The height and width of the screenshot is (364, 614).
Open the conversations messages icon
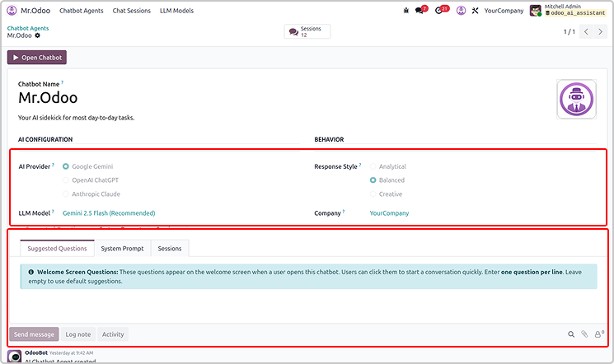click(x=420, y=11)
